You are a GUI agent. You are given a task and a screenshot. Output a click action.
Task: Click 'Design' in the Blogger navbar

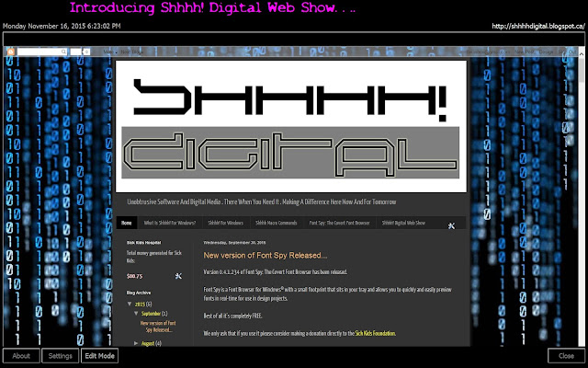[546, 52]
